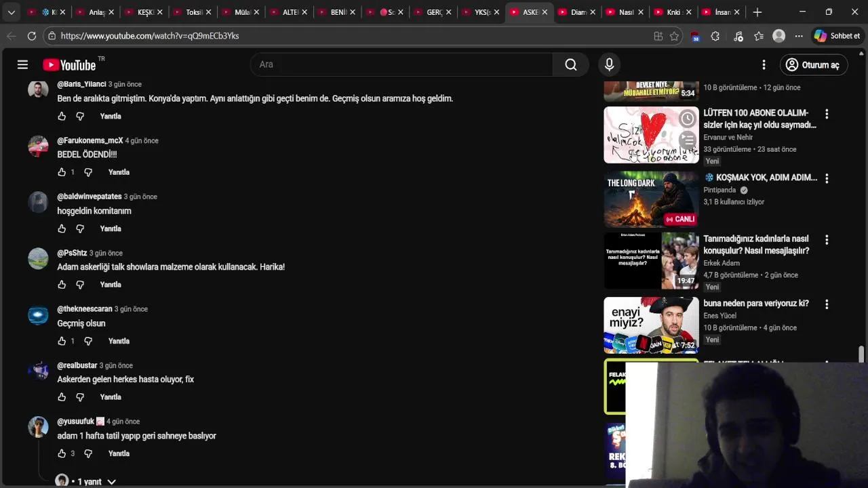868x488 pixels.
Task: Go back with browser back arrow
Action: pos(11,36)
